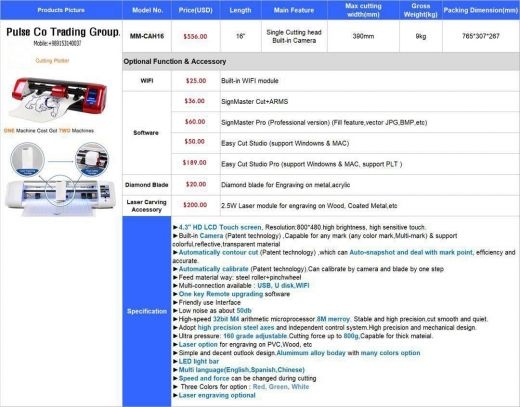Click the Laser engraving optional text
Screen dimensions: 520x407
(x=217, y=395)
